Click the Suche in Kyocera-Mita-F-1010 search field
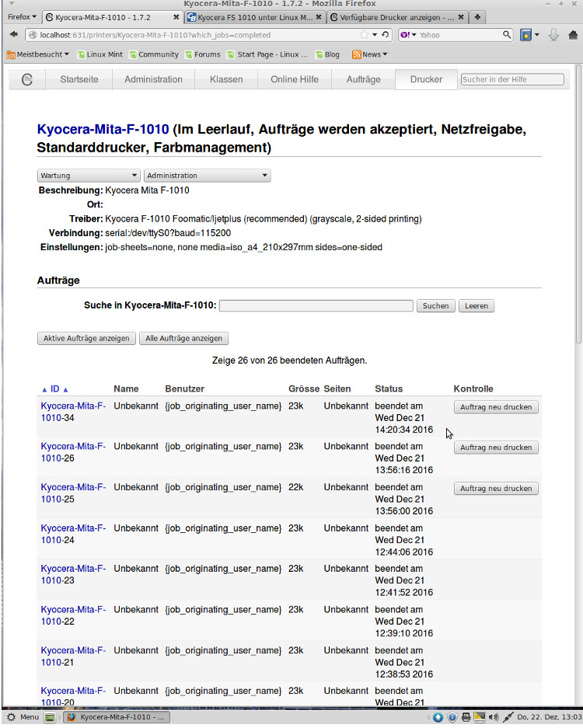 316,305
